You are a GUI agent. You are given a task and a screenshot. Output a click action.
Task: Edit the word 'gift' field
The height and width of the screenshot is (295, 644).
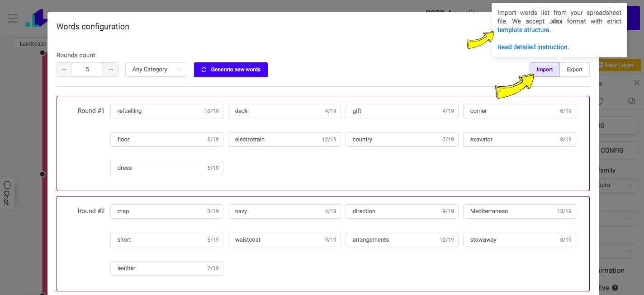click(x=402, y=111)
